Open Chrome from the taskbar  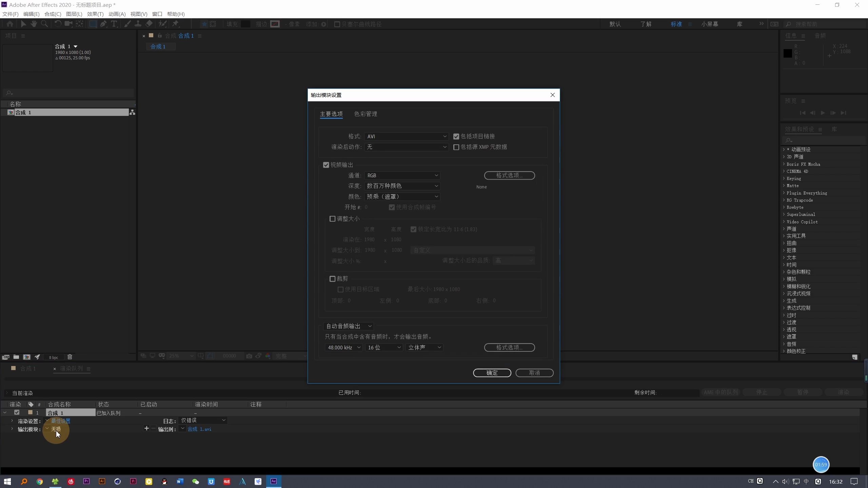[39, 481]
